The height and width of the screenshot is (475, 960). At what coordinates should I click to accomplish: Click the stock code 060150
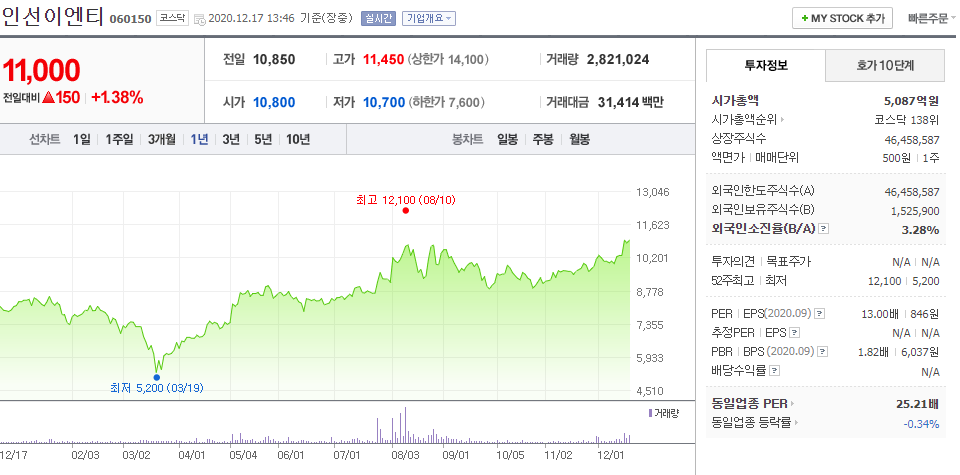point(130,19)
